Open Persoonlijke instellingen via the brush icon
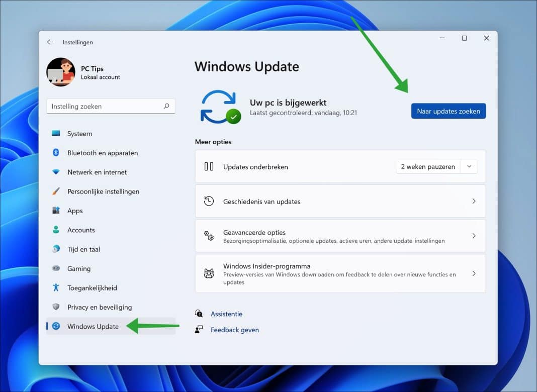Viewport: 537px width, 392px height. [x=57, y=191]
